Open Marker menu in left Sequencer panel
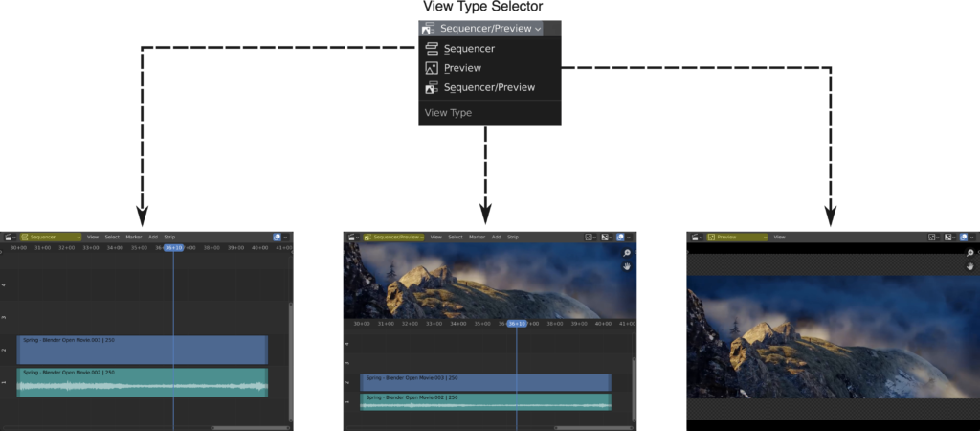This screenshot has height=431, width=980. click(134, 238)
